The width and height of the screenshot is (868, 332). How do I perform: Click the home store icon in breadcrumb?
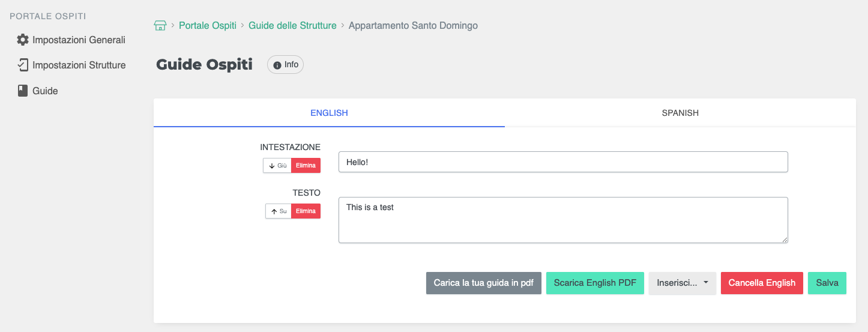[x=160, y=26]
